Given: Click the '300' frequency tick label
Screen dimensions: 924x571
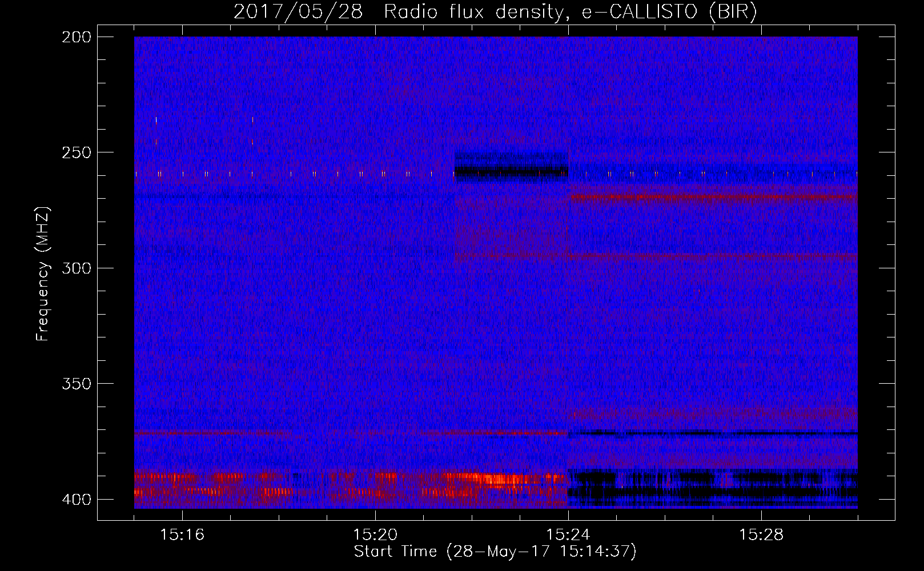Looking at the screenshot, I should tap(77, 268).
